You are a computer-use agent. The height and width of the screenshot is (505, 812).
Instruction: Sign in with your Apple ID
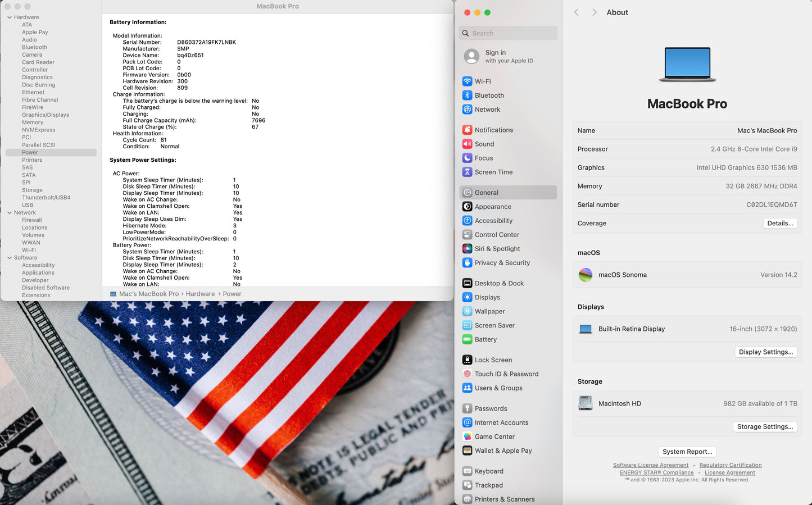pos(508,56)
